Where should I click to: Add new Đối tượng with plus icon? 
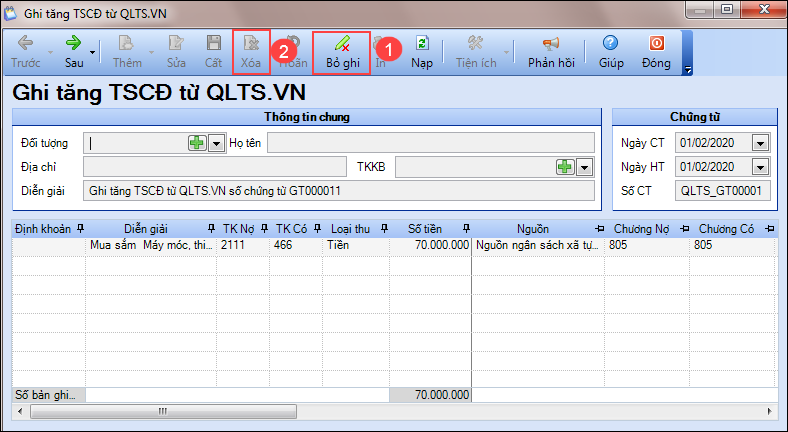click(197, 143)
